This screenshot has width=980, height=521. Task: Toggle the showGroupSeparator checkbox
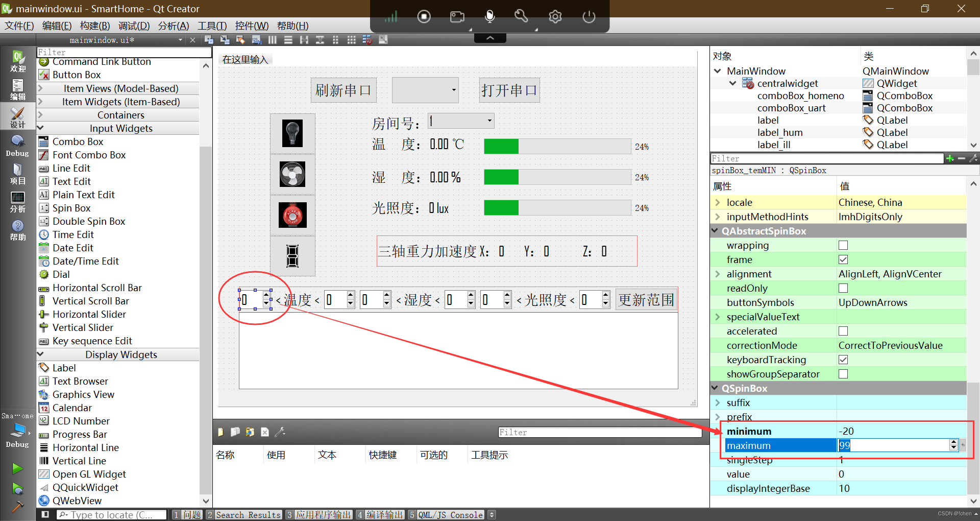843,374
